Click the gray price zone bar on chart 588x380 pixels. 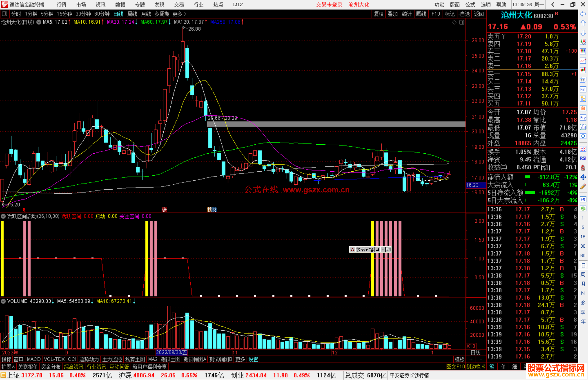pyautogui.click(x=336, y=124)
